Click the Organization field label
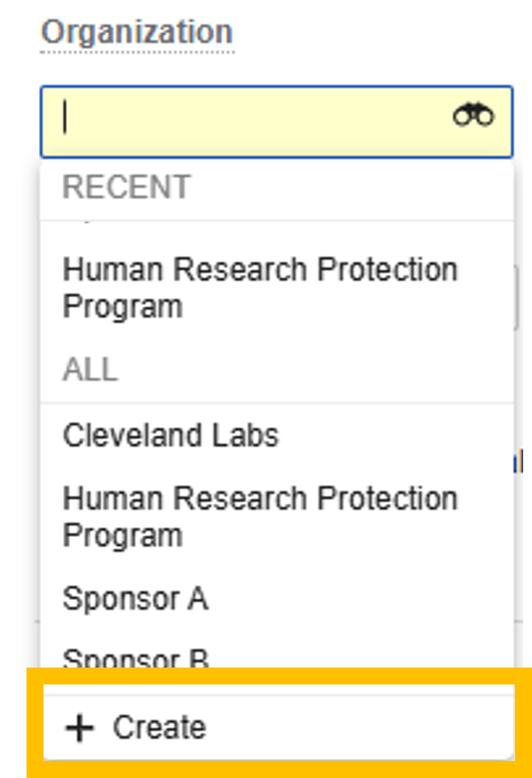This screenshot has height=778, width=532. [137, 32]
